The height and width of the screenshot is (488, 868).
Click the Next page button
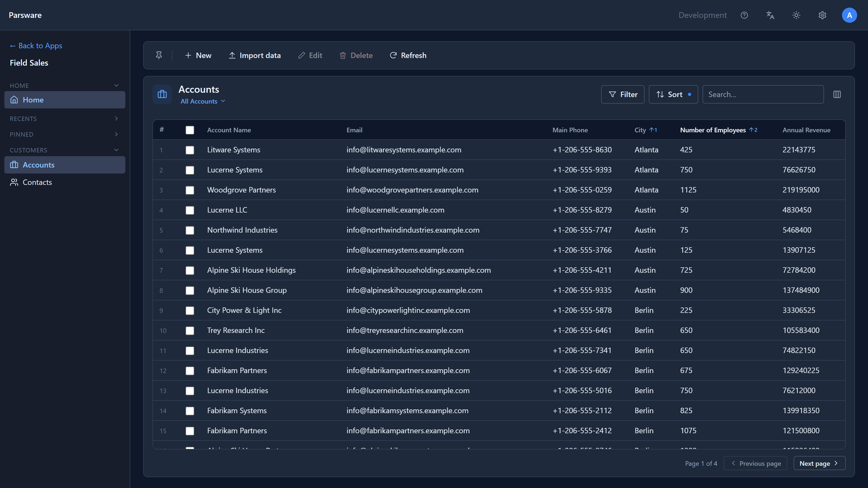pos(819,463)
